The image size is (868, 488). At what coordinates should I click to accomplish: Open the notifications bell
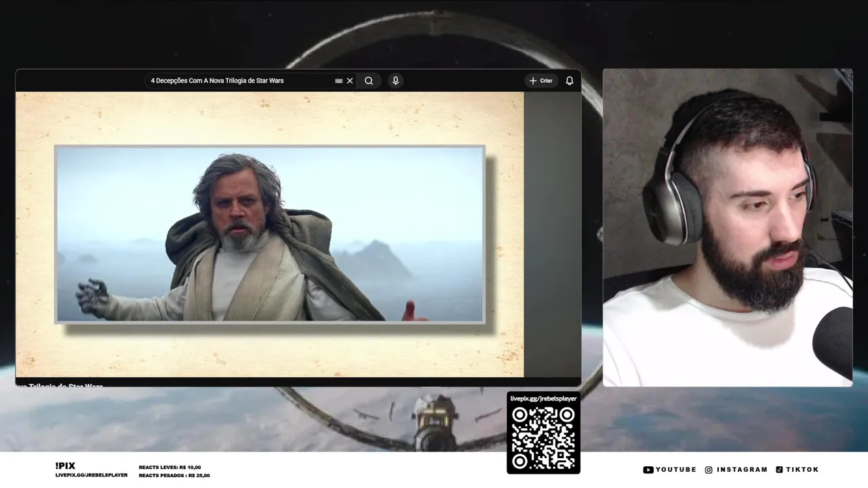570,81
